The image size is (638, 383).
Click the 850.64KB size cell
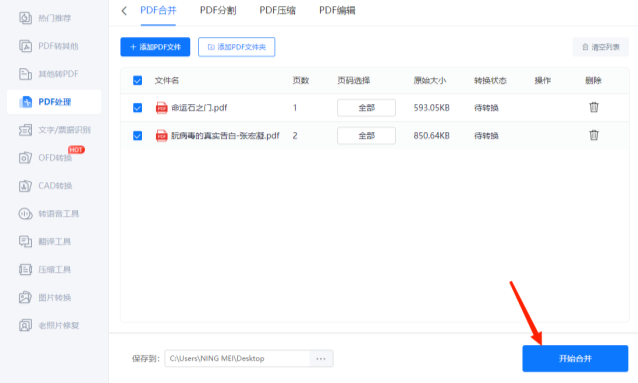point(432,136)
